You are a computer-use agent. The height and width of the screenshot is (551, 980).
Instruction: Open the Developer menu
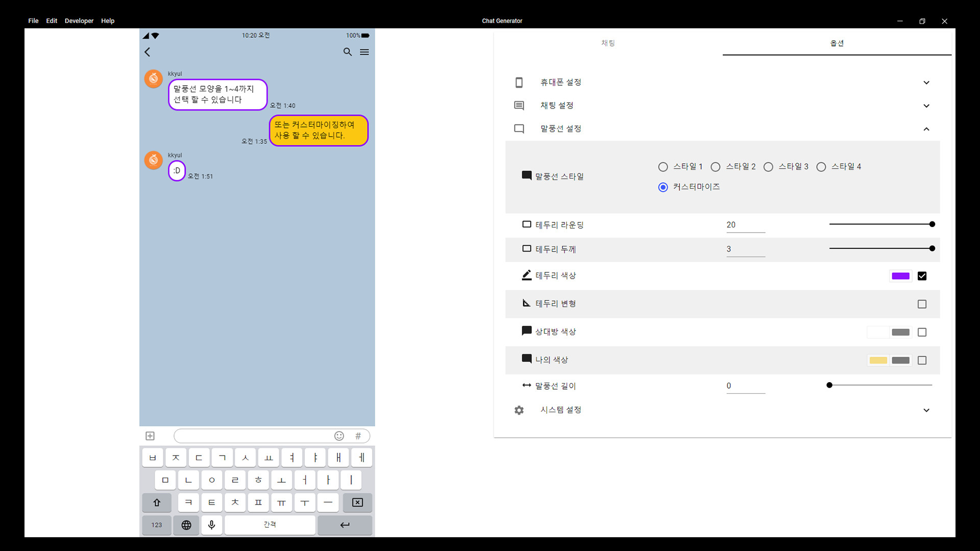79,21
